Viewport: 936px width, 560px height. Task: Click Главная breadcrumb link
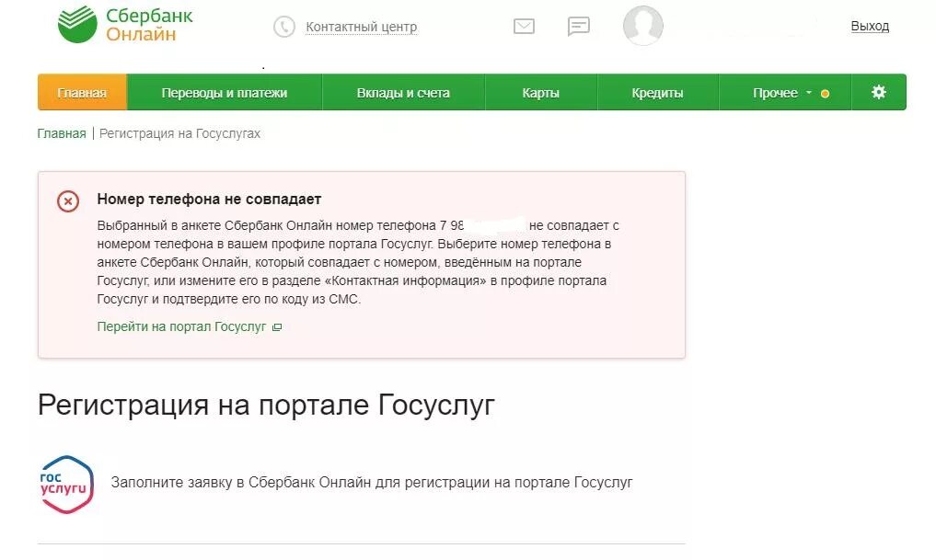(62, 133)
